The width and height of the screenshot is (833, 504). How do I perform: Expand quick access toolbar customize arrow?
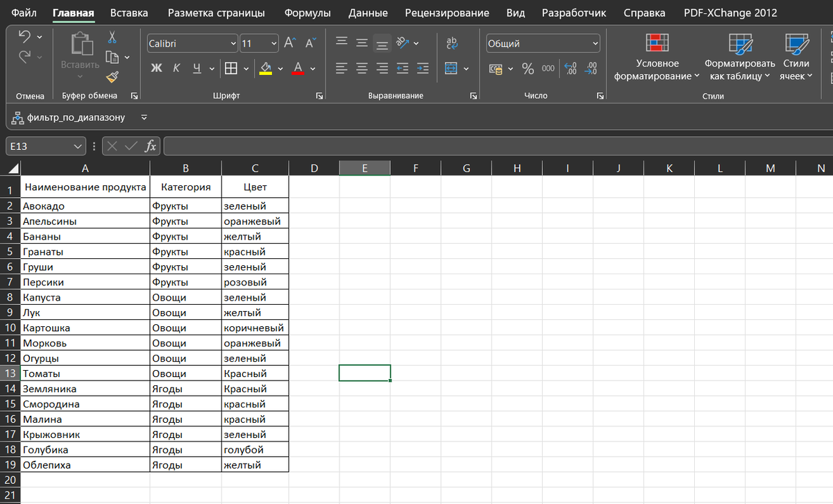[x=143, y=117]
